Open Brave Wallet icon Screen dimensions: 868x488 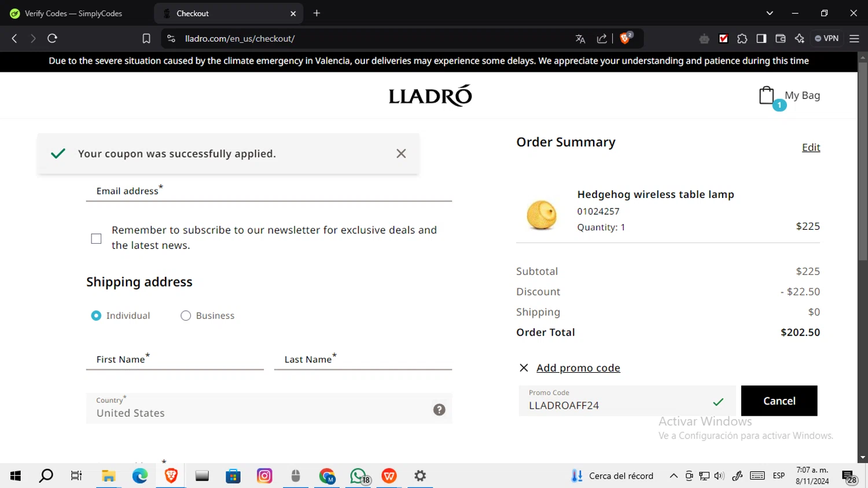point(781,39)
